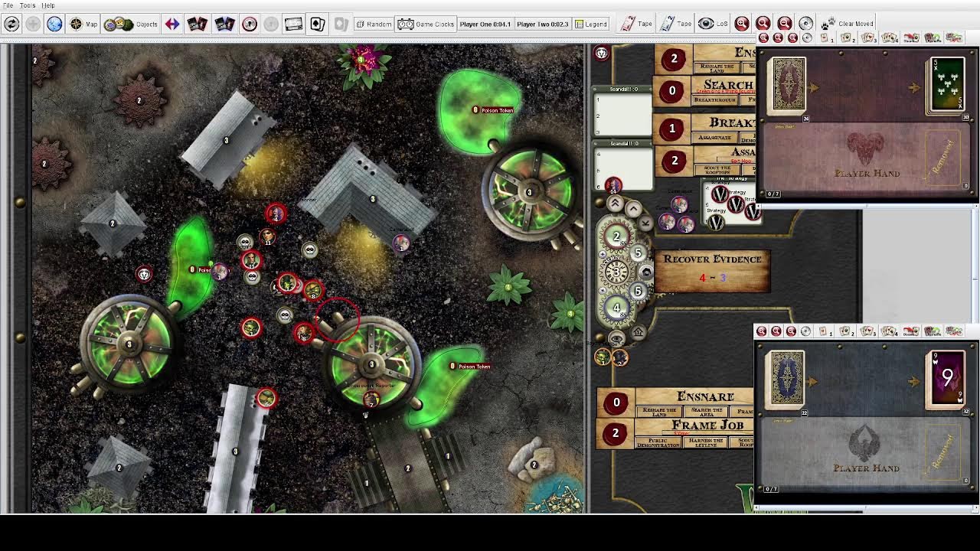980x551 pixels.
Task: Click the red circular emblem toolbar icon
Action: point(250,24)
